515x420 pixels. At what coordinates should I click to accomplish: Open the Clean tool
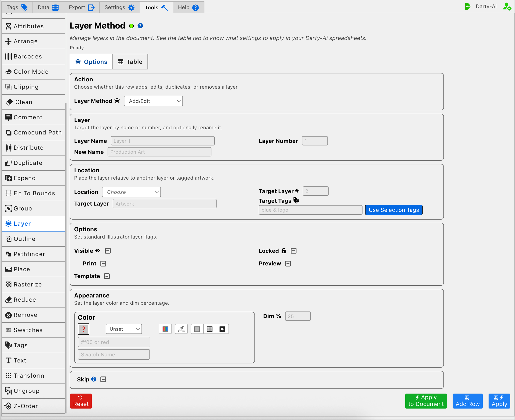coord(33,102)
